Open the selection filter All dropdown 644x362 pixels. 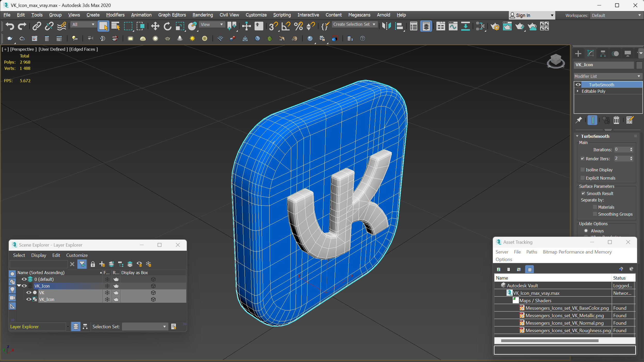click(x=83, y=24)
